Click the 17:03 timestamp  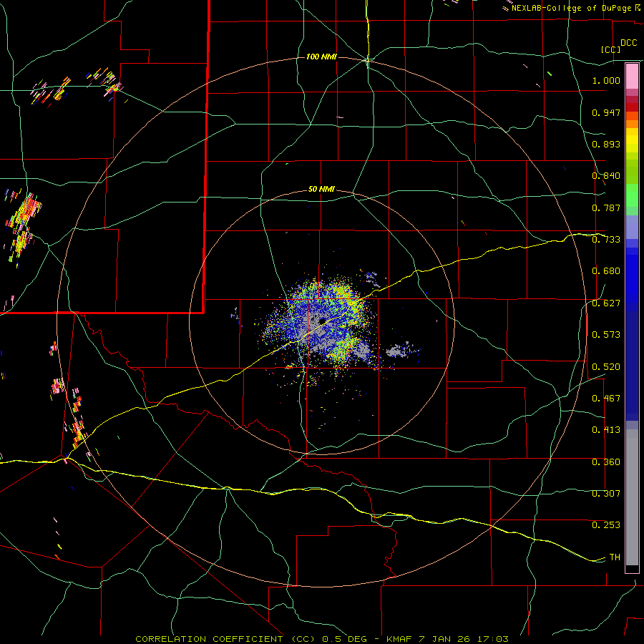(x=493, y=639)
